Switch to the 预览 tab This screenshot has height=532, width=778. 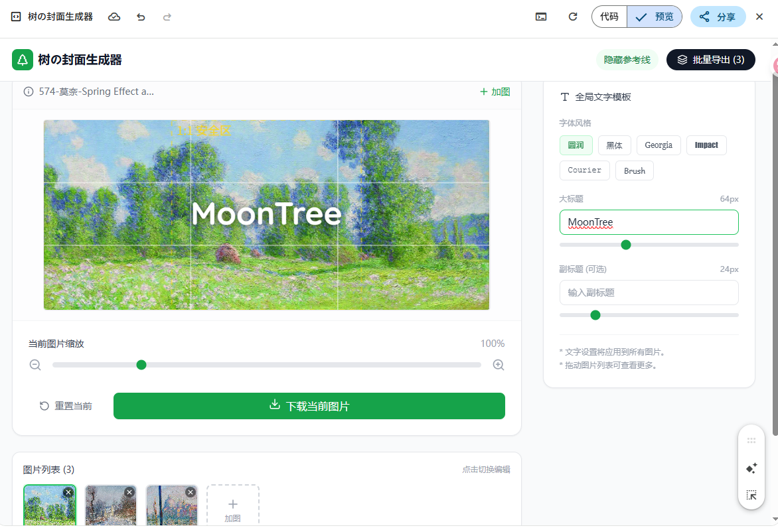pyautogui.click(x=655, y=17)
